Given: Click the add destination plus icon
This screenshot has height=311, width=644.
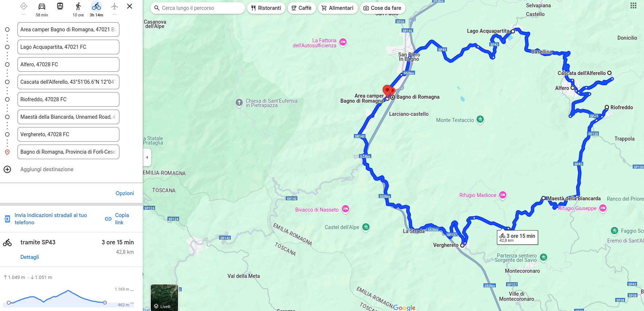Looking at the screenshot, I should pos(7,169).
